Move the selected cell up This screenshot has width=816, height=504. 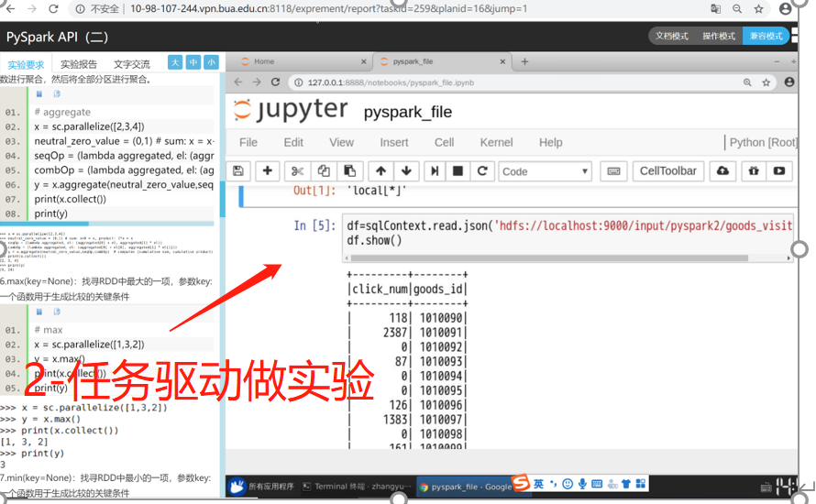coord(380,171)
